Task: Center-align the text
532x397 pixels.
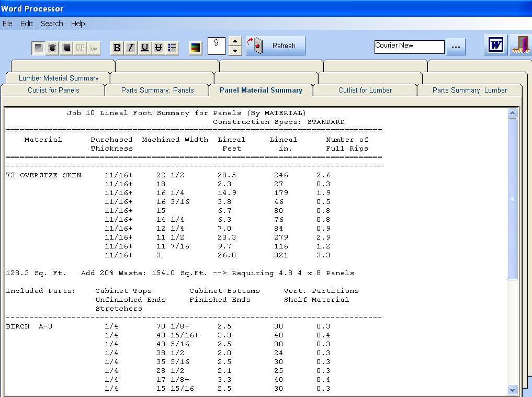Action: (x=52, y=48)
